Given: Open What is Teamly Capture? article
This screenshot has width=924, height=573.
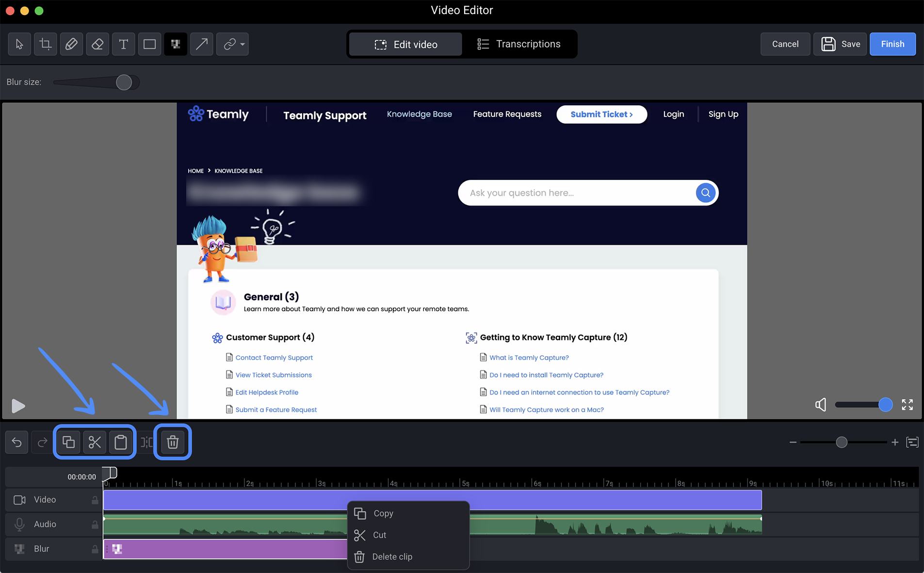Looking at the screenshot, I should point(529,358).
